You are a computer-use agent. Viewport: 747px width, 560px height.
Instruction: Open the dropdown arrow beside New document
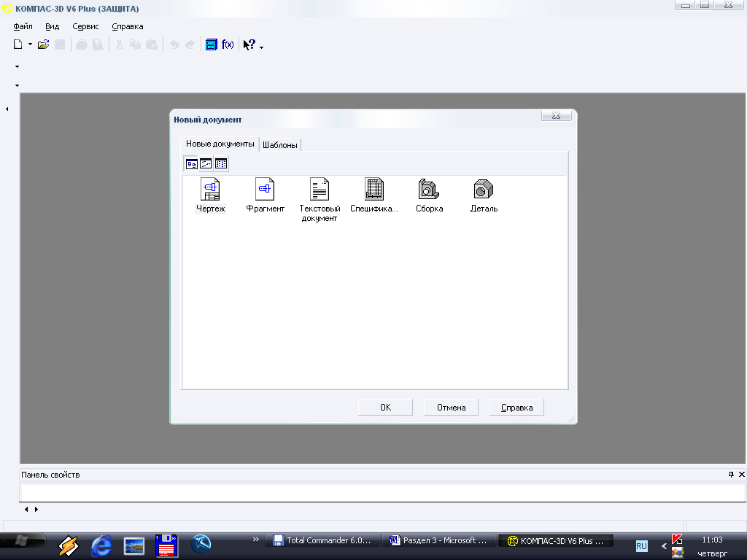(30, 44)
